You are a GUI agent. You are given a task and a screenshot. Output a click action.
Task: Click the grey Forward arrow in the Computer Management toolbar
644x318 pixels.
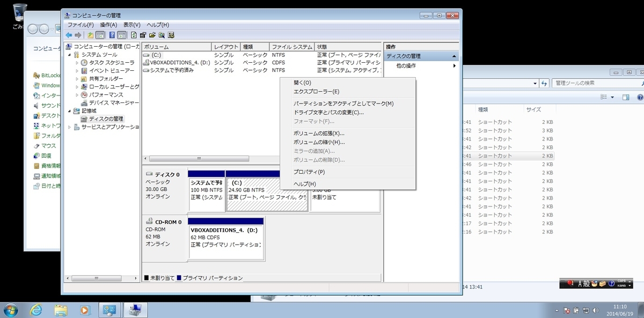(78, 35)
